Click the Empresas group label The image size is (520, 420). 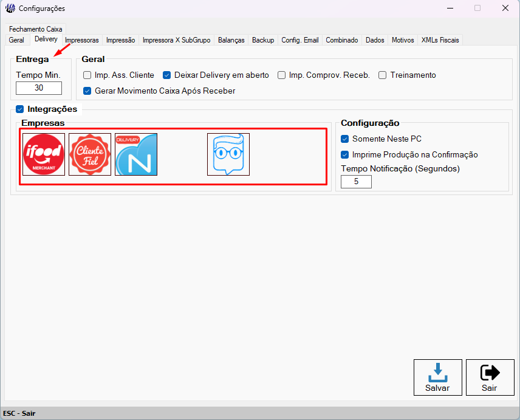click(43, 123)
